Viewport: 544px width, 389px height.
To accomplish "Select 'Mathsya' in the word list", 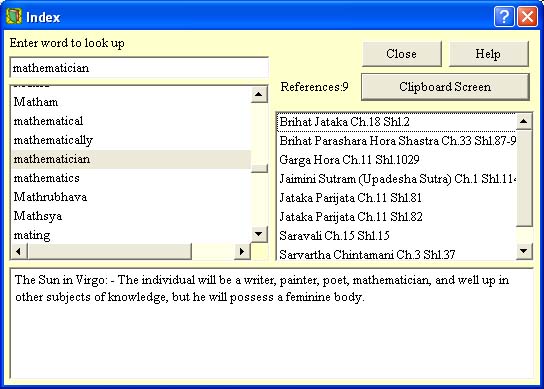I will click(x=131, y=216).
